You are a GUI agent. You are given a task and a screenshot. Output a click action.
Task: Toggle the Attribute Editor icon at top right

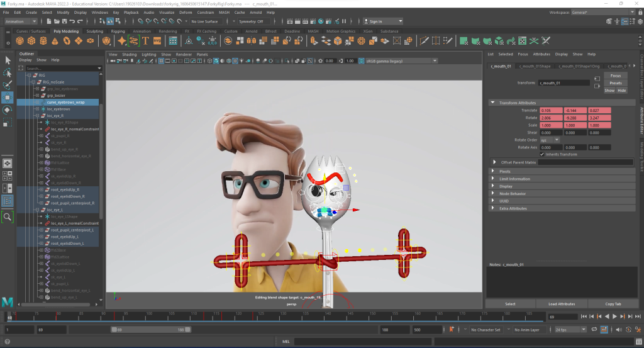[625, 21]
